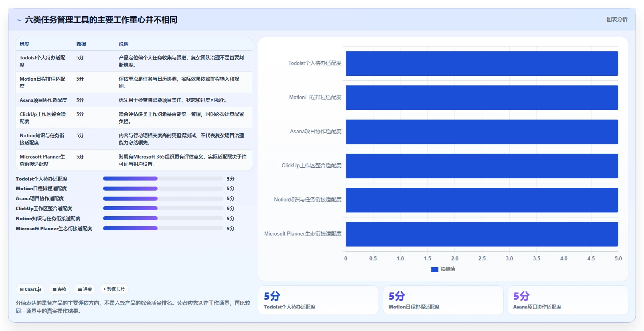The width and height of the screenshot is (644, 331).
Task: Click the Asana bar in the chart
Action: click(x=482, y=132)
